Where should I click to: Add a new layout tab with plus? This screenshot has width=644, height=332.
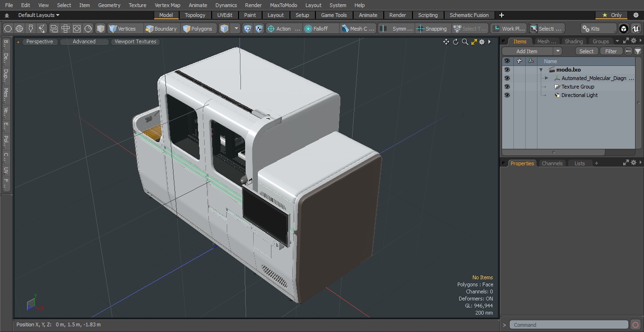[x=502, y=15]
